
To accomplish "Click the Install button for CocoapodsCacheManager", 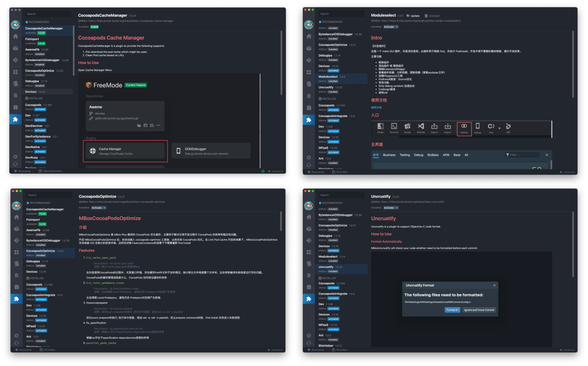I will [94, 27].
